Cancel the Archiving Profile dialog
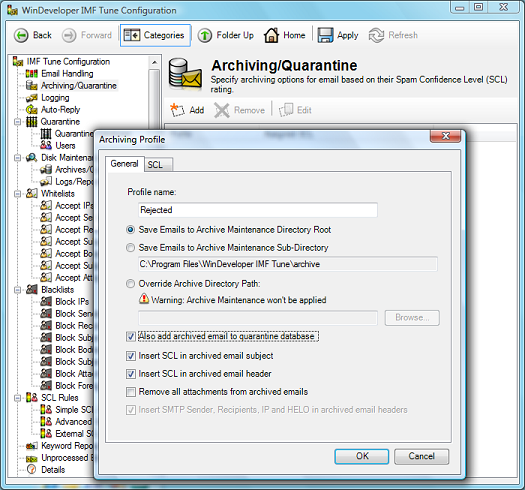 [x=422, y=456]
